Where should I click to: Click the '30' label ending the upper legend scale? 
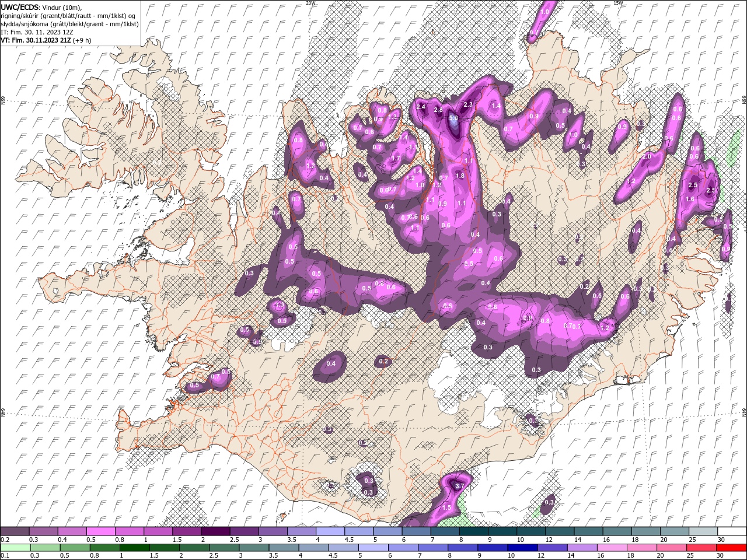pos(721,540)
